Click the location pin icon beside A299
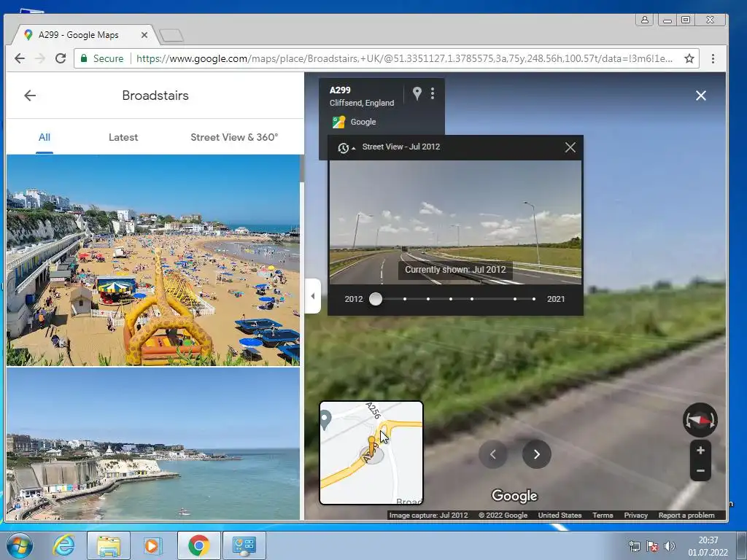 pyautogui.click(x=417, y=93)
